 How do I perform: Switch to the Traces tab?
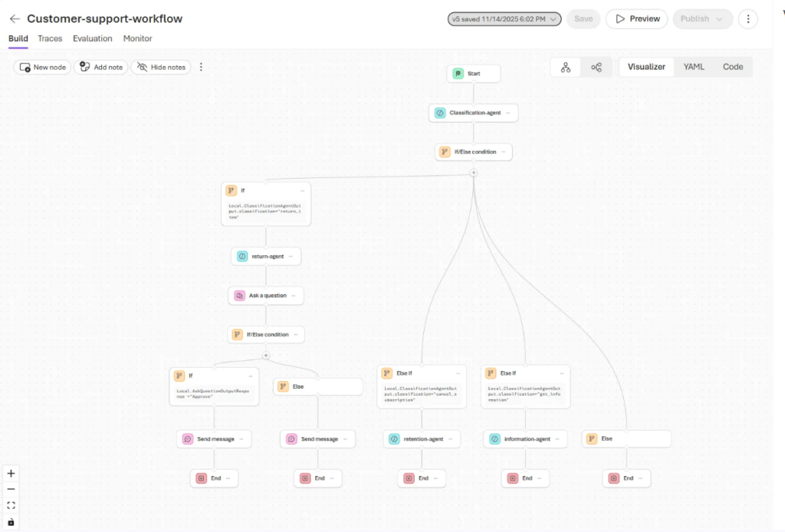[x=50, y=38]
